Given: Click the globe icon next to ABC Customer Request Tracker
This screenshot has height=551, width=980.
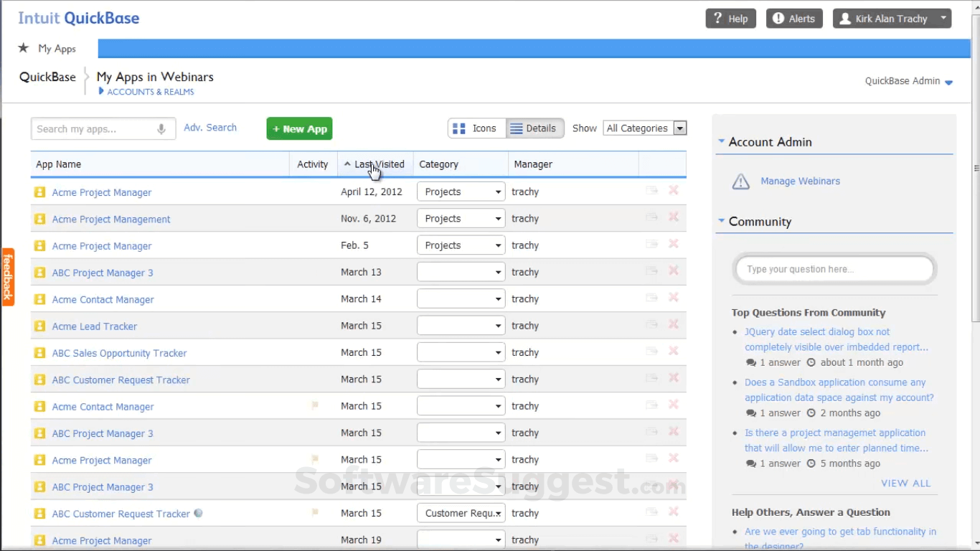Looking at the screenshot, I should pos(198,512).
